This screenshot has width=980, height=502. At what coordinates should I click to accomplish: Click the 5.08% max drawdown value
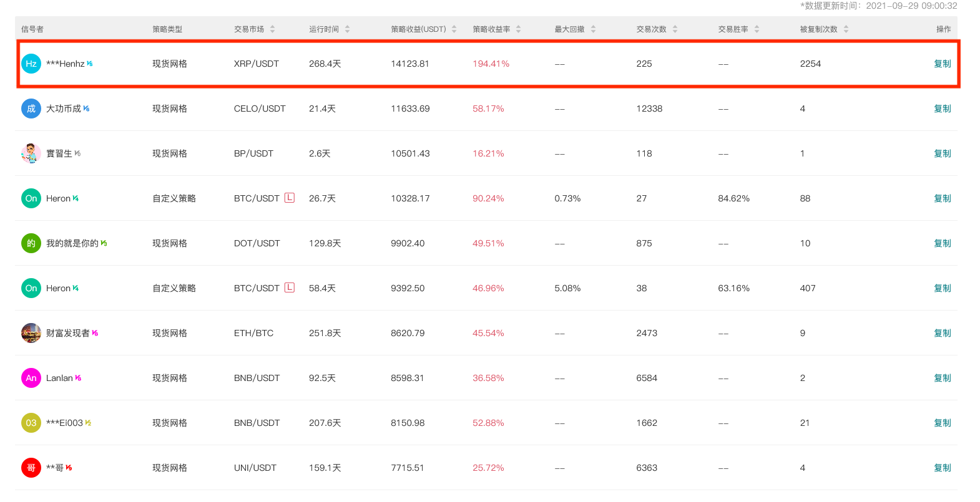point(567,288)
